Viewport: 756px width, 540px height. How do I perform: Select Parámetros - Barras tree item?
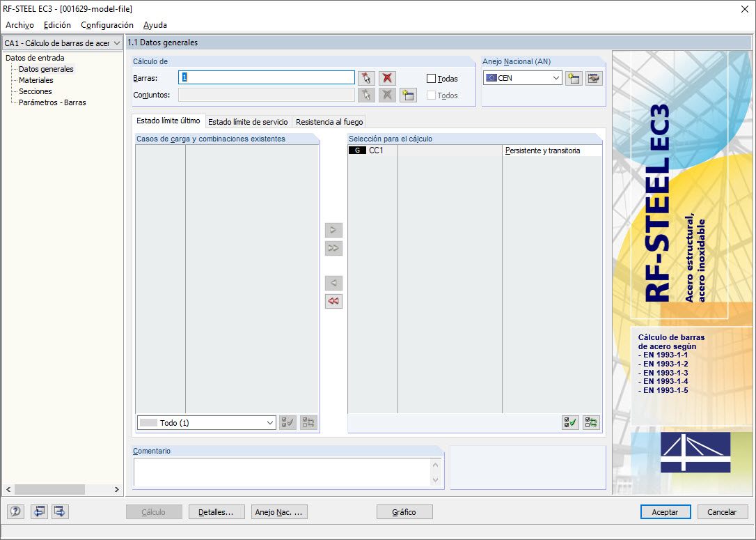click(52, 102)
